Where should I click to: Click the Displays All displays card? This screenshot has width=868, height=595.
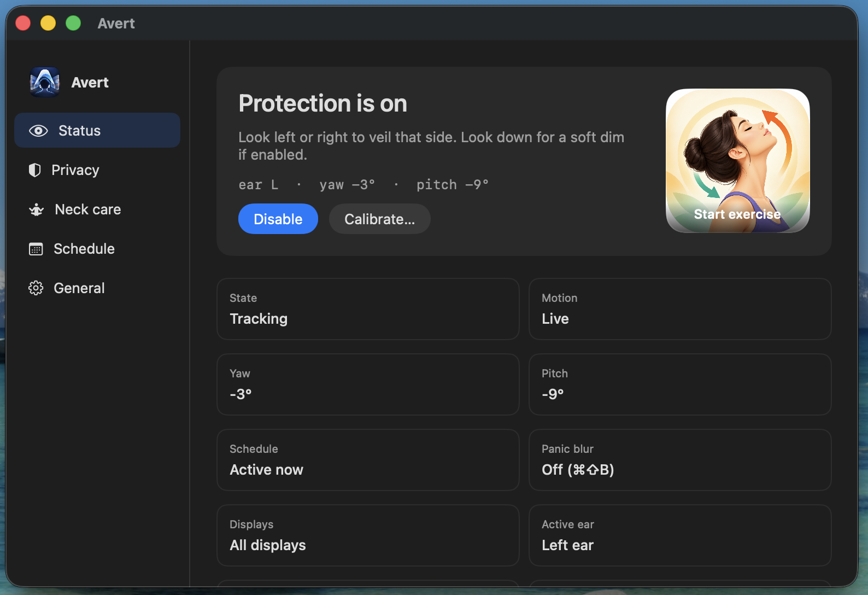pos(368,535)
